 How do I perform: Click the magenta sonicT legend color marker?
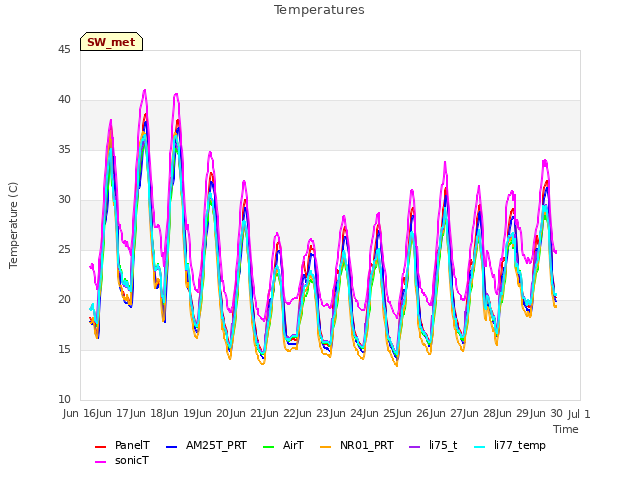[x=100, y=462]
